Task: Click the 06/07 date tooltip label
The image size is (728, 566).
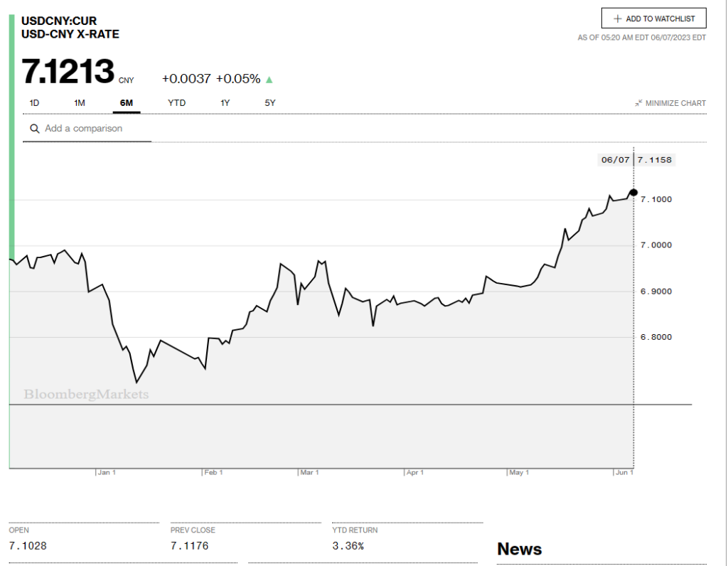Action: [x=615, y=160]
